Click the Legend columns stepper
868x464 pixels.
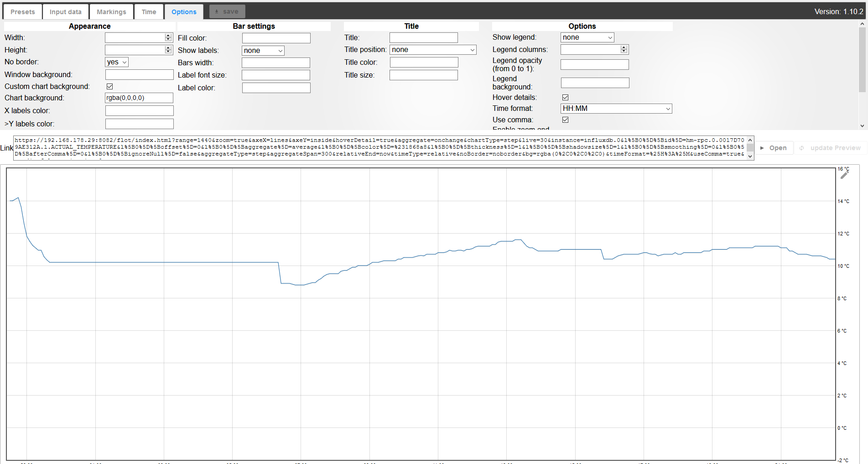click(624, 49)
